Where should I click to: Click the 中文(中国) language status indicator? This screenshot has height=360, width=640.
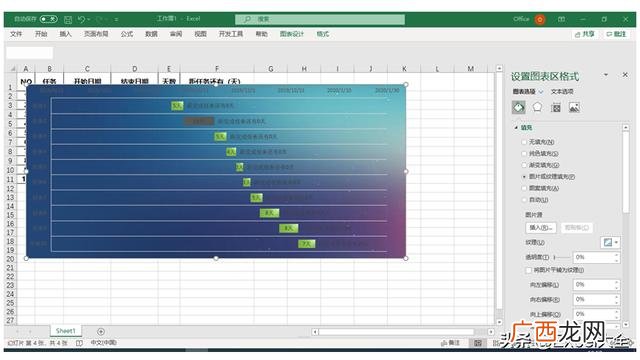pyautogui.click(x=103, y=343)
